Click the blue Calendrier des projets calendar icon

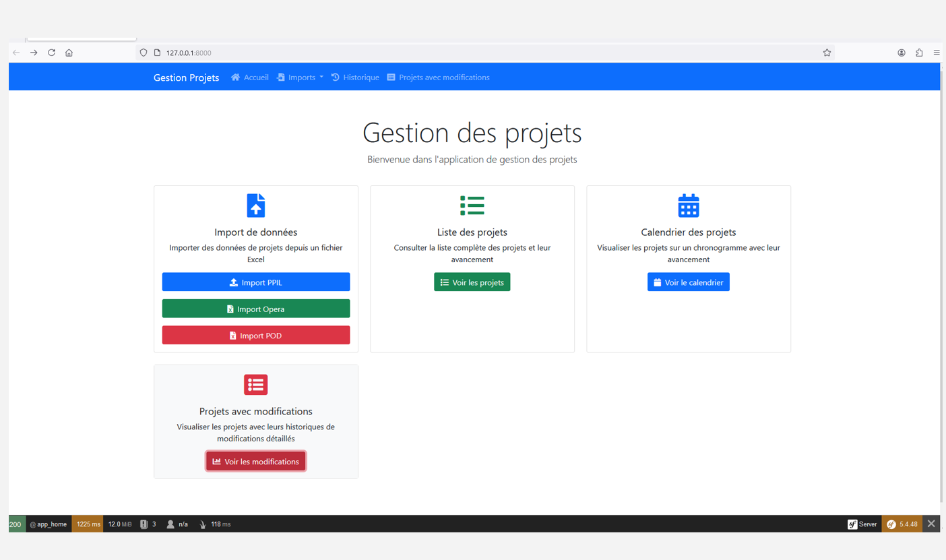pos(688,206)
